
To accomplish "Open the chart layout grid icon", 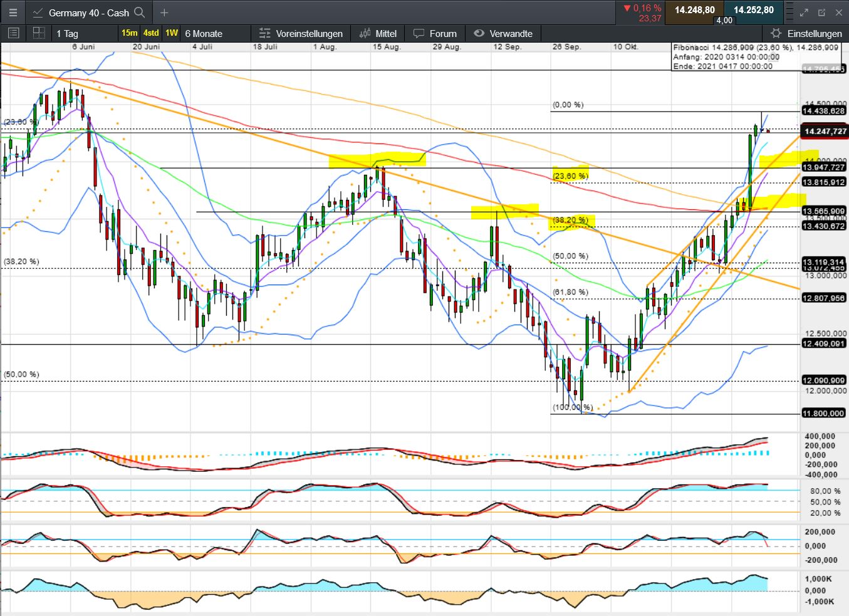I will [x=39, y=33].
